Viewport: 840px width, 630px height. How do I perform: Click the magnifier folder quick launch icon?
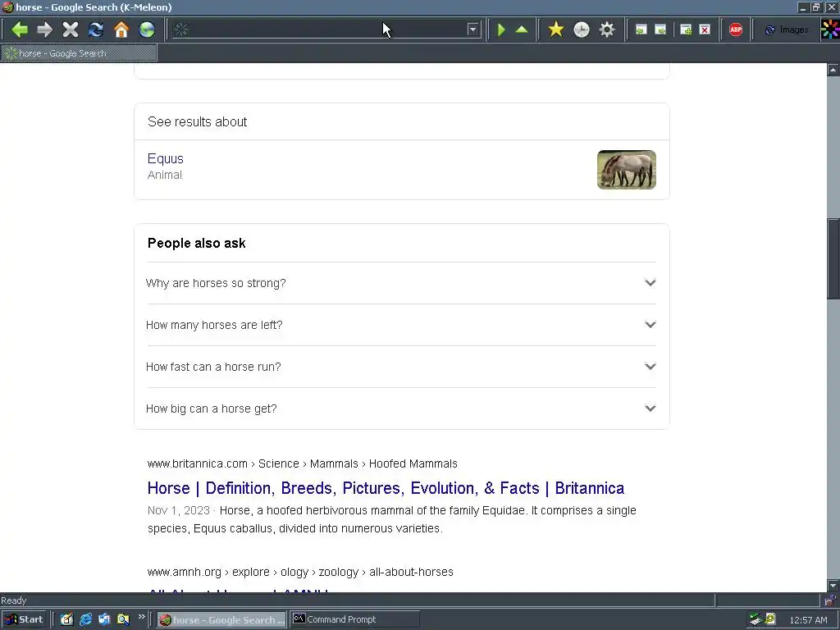point(123,619)
